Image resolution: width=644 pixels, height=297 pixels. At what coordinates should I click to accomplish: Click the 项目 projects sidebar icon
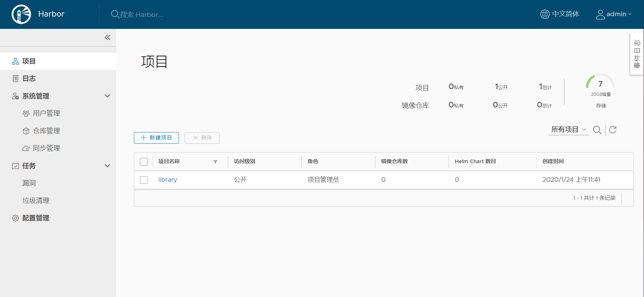click(x=16, y=61)
